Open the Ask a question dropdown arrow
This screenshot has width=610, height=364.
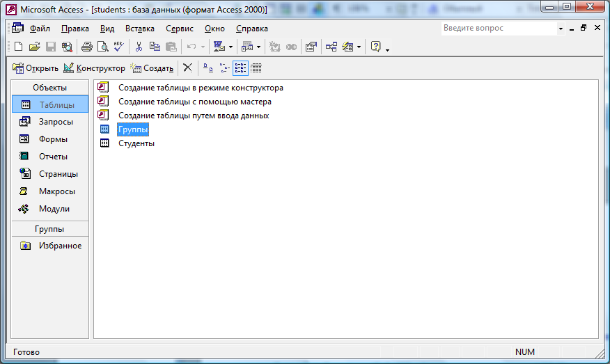561,29
